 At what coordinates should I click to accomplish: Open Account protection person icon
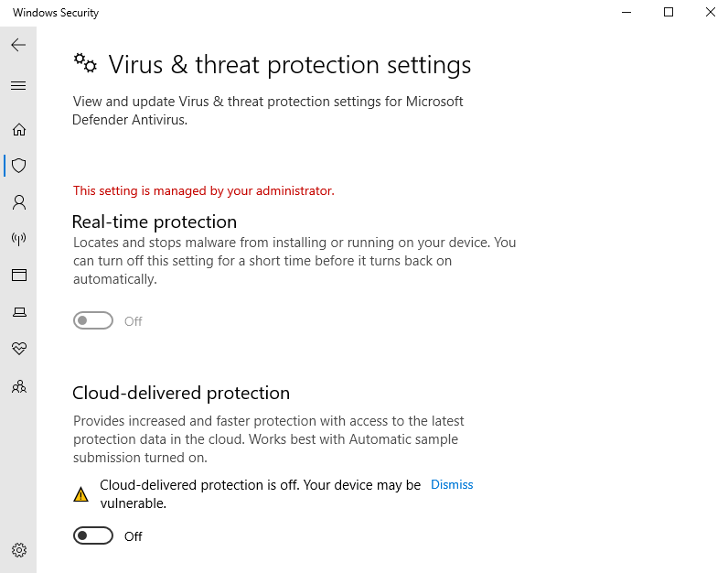click(x=19, y=202)
